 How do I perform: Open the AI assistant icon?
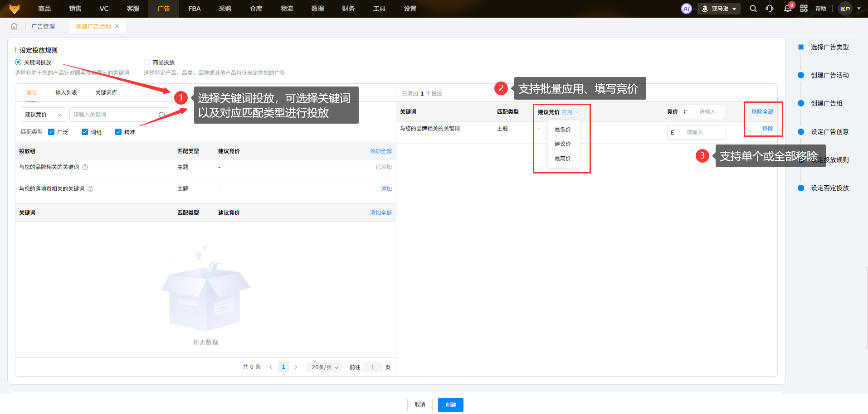[686, 9]
